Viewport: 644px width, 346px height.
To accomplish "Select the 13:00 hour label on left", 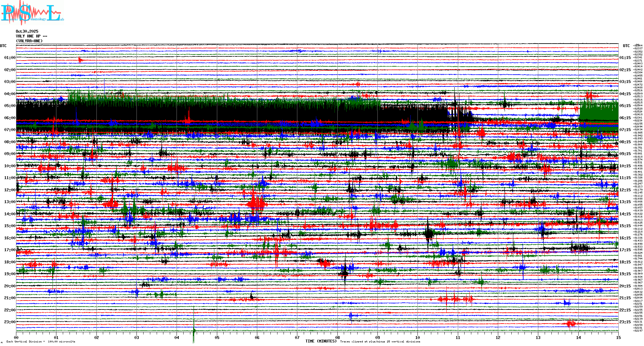I will coord(10,202).
